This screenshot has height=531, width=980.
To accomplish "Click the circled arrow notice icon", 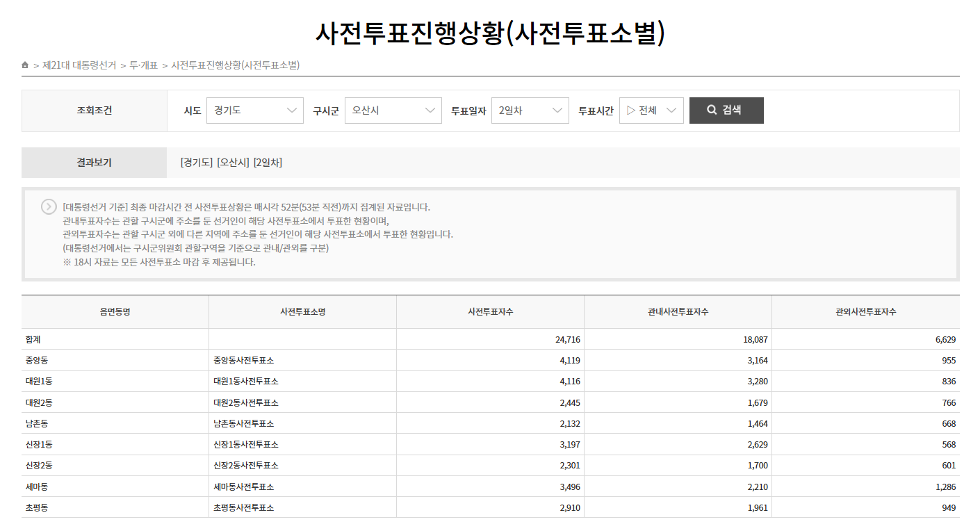I will click(x=49, y=206).
